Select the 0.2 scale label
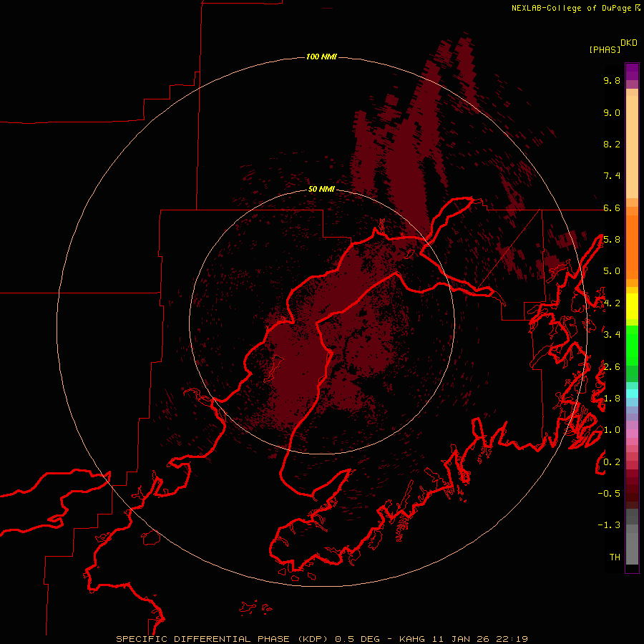The image size is (644, 644). point(612,462)
